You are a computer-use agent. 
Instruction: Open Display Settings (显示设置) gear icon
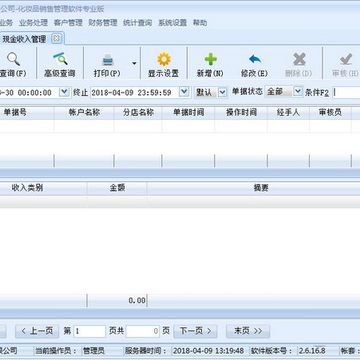pos(164,59)
